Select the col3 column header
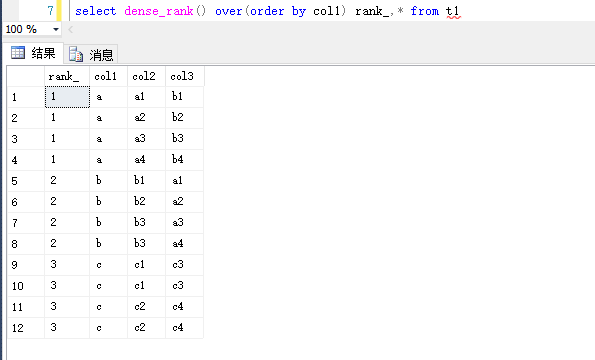Image resolution: width=595 pixels, height=360 pixels. point(185,76)
